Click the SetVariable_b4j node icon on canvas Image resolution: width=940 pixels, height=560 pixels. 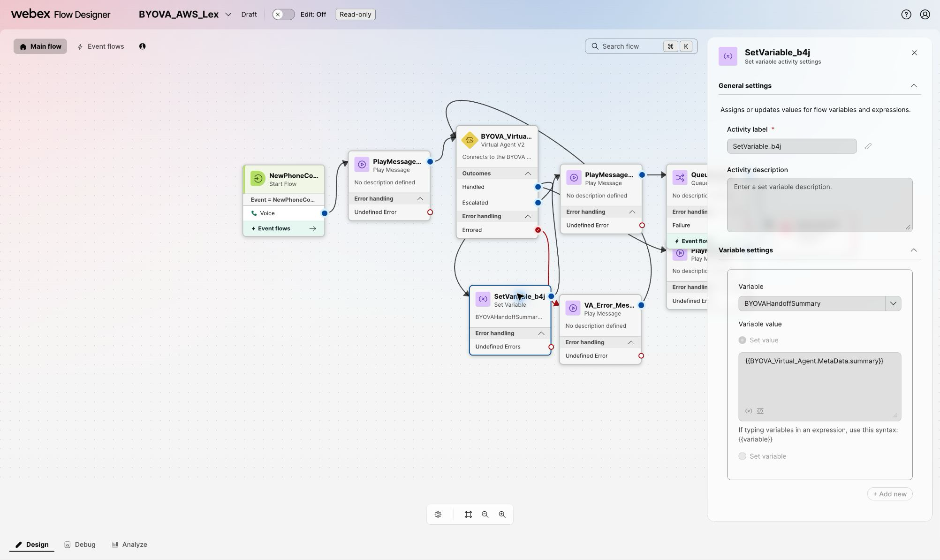click(483, 299)
